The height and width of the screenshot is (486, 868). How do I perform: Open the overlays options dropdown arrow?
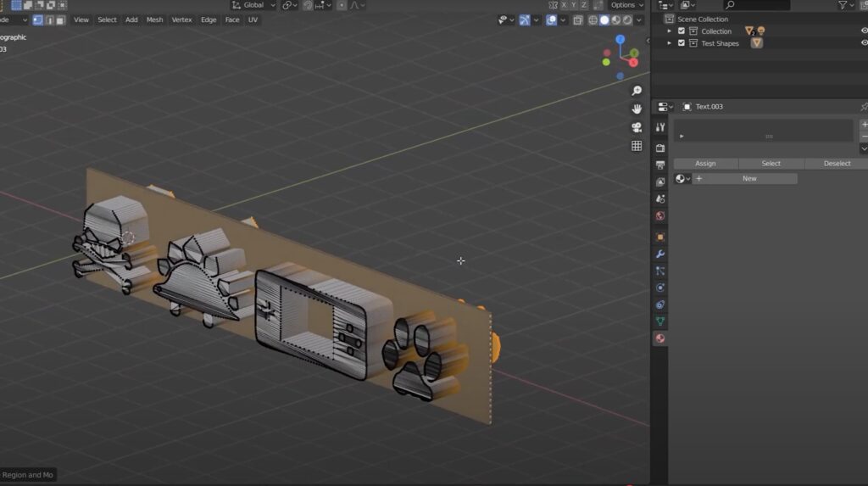563,20
